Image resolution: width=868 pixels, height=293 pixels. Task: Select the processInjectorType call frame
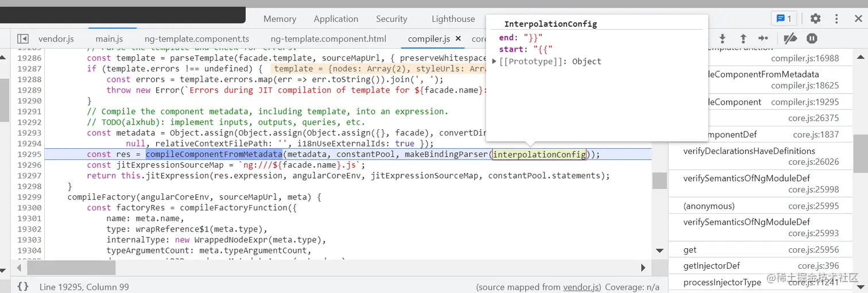click(761, 282)
